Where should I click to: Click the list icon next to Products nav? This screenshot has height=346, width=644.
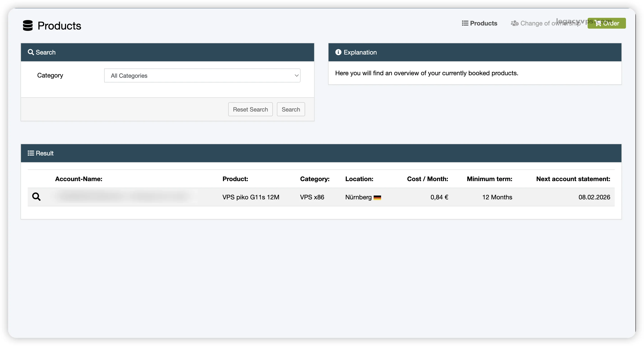(x=465, y=23)
